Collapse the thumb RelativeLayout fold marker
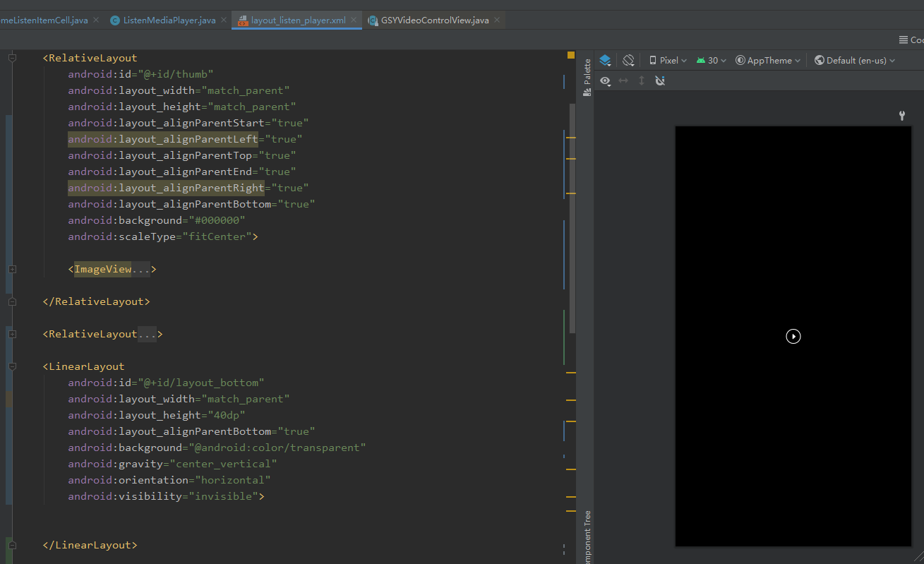The height and width of the screenshot is (564, 924). 12,58
